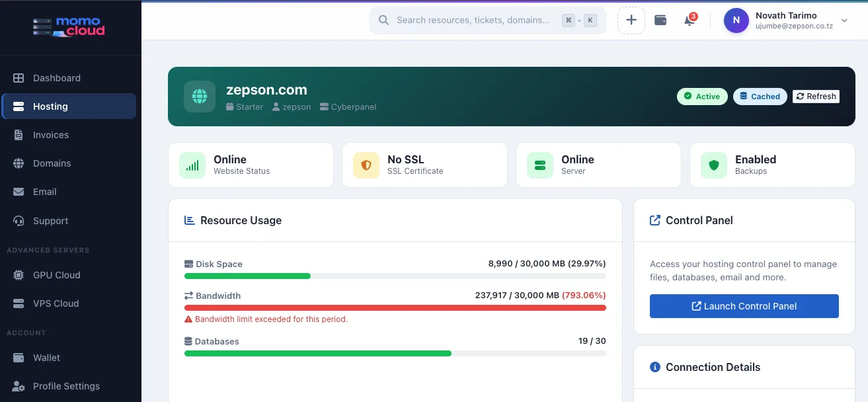The height and width of the screenshot is (402, 868).
Task: Click the No SSL certificate card
Action: pyautogui.click(x=424, y=165)
